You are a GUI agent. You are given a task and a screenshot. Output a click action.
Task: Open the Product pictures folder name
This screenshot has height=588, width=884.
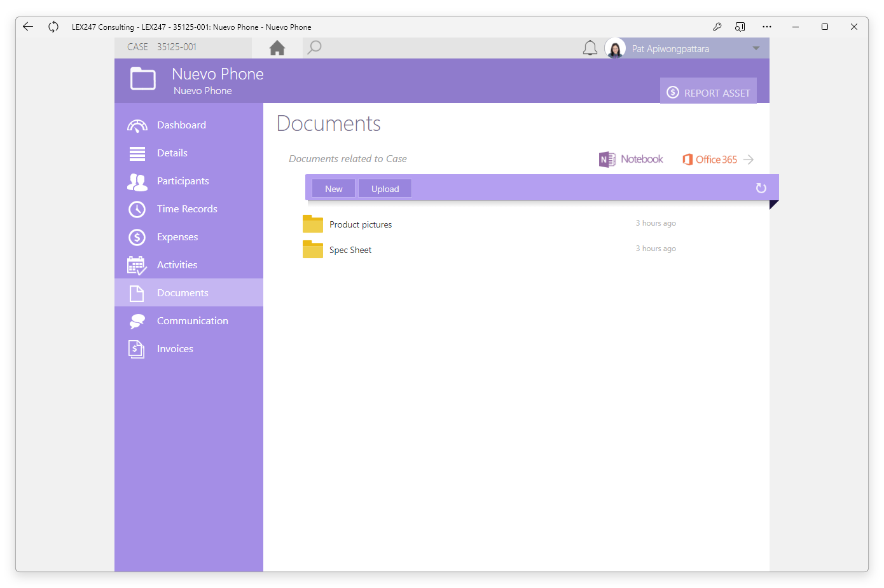point(361,224)
